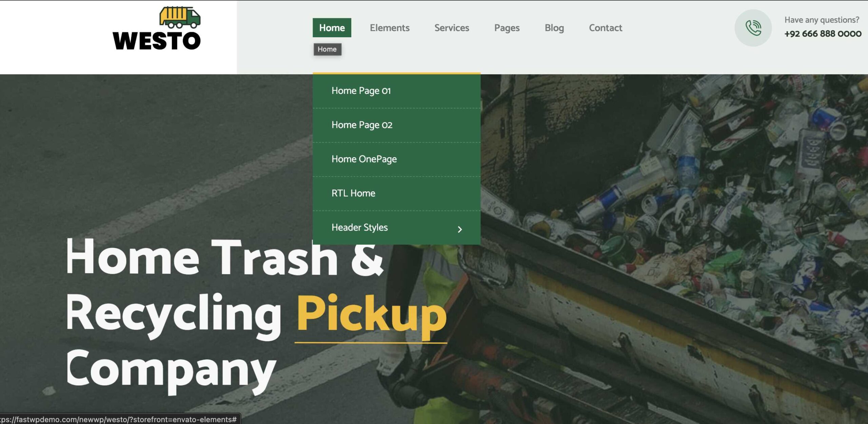Image resolution: width=868 pixels, height=424 pixels.
Task: Click the +92 666 888 0000 phone number
Action: click(x=823, y=34)
